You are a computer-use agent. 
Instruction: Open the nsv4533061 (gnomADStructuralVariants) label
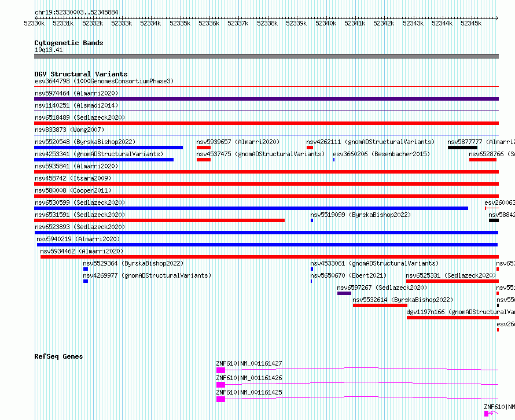tap(374, 263)
